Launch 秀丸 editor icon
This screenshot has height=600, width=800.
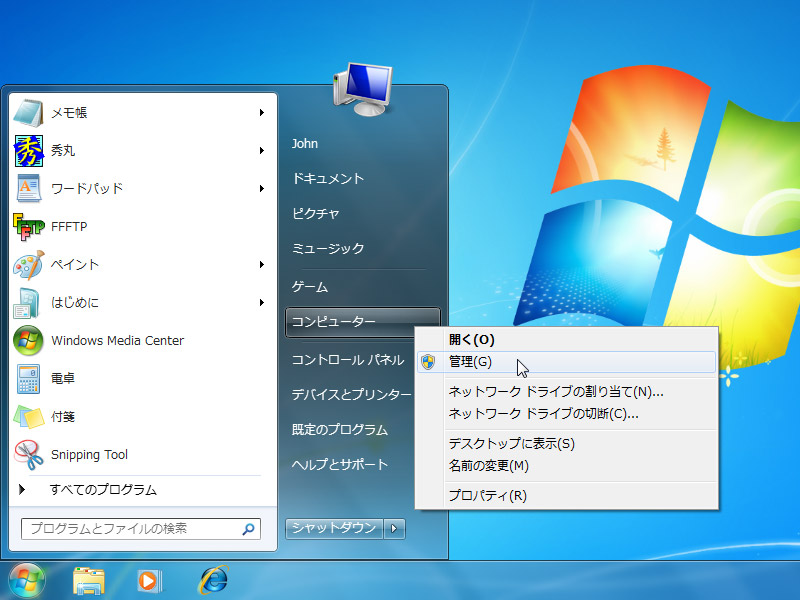tap(29, 151)
